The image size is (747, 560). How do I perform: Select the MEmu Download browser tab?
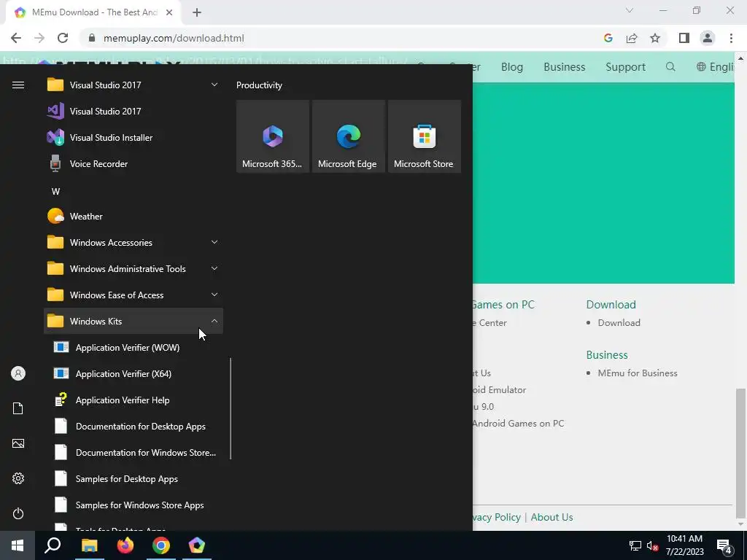pyautogui.click(x=93, y=12)
